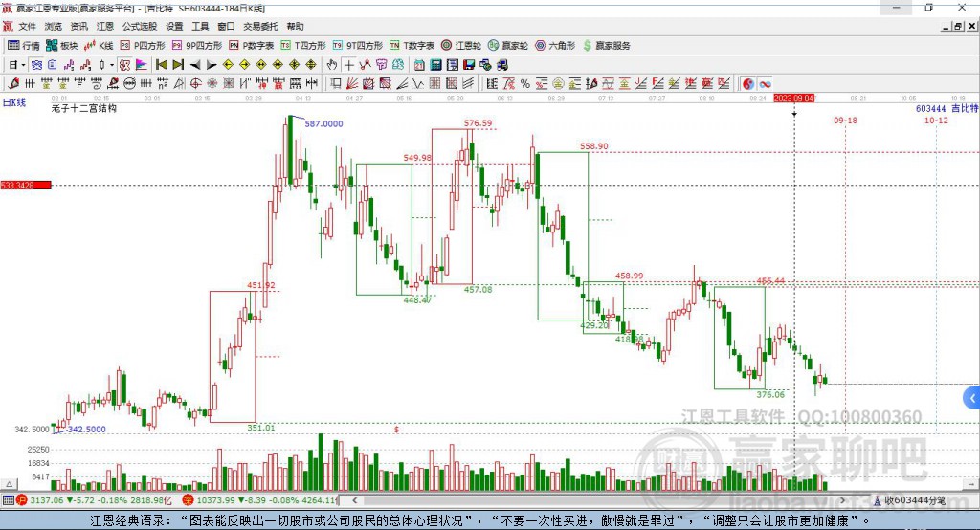
Task: Select the circular target crosshair tool
Action: [x=195, y=84]
